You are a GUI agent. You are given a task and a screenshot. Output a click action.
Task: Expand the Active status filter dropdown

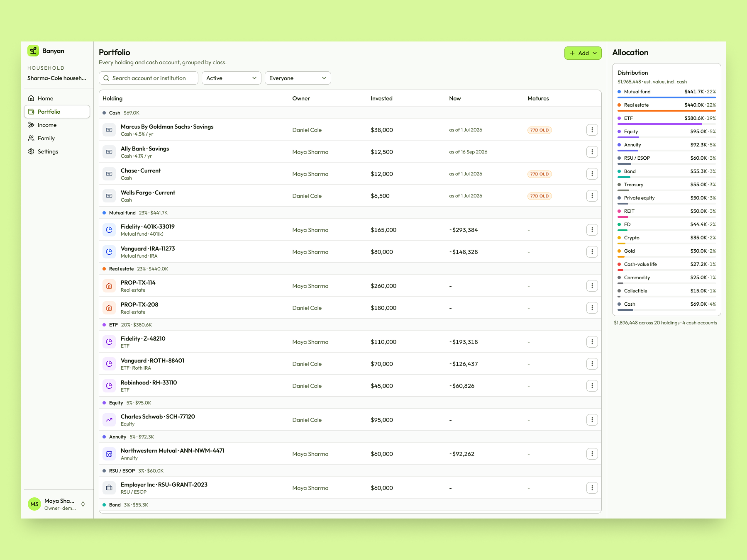click(x=232, y=78)
